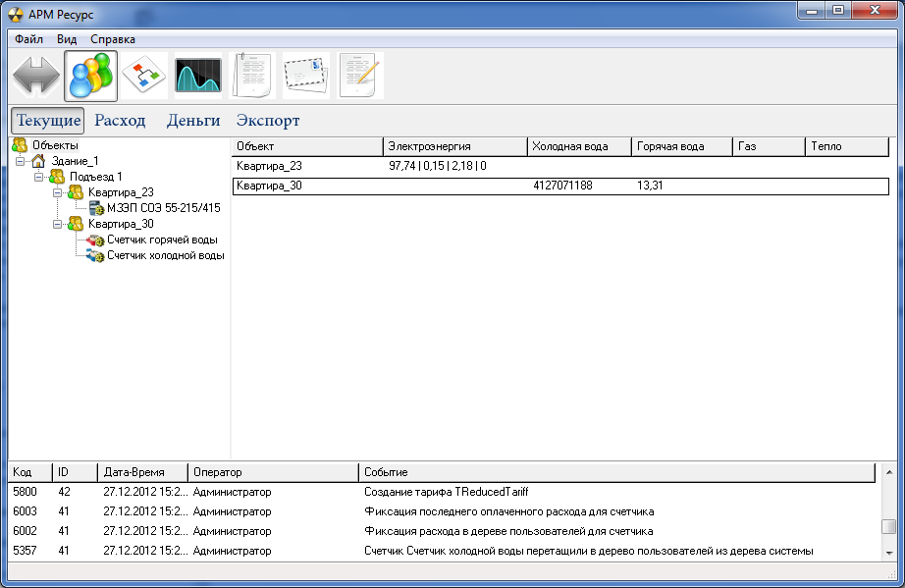
Task: Click the Электроэнергия column header
Action: 454,146
